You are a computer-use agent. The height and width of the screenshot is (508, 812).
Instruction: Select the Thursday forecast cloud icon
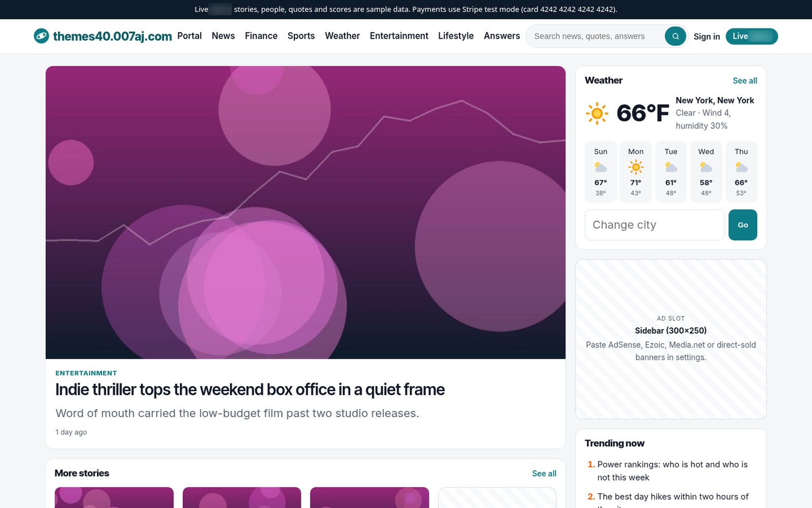click(741, 167)
